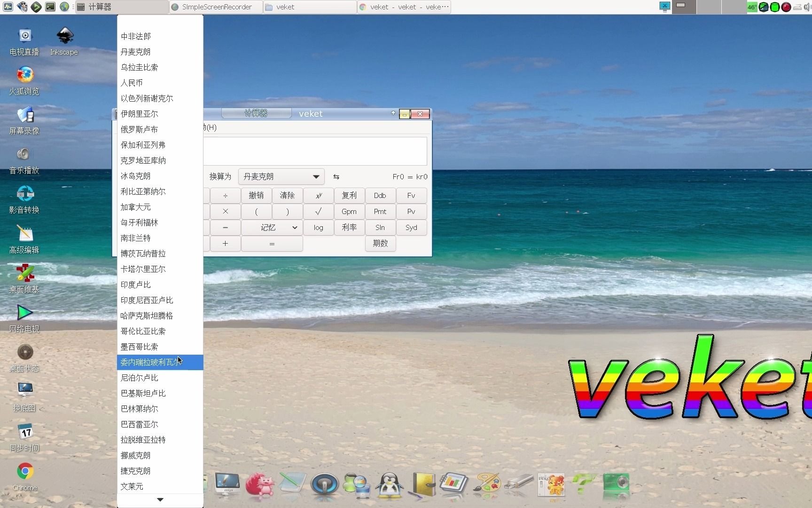Click the volume speaker tray icon
This screenshot has width=812, height=508.
pos(807,7)
